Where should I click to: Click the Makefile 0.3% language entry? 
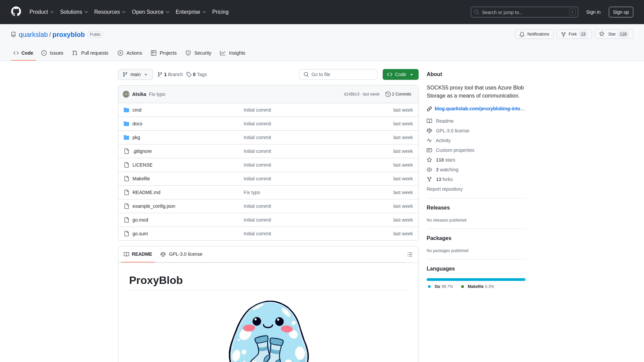pyautogui.click(x=477, y=287)
